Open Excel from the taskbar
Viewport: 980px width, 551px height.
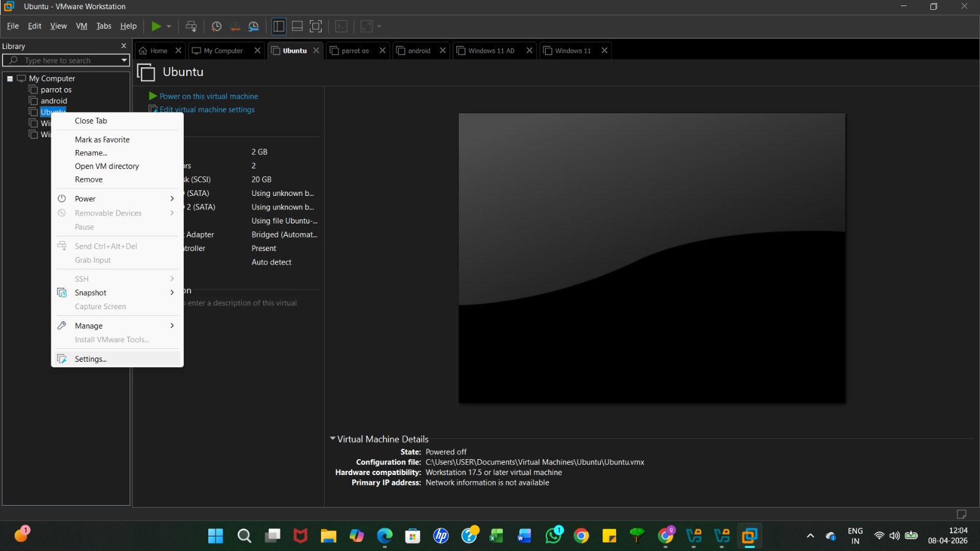pyautogui.click(x=496, y=536)
